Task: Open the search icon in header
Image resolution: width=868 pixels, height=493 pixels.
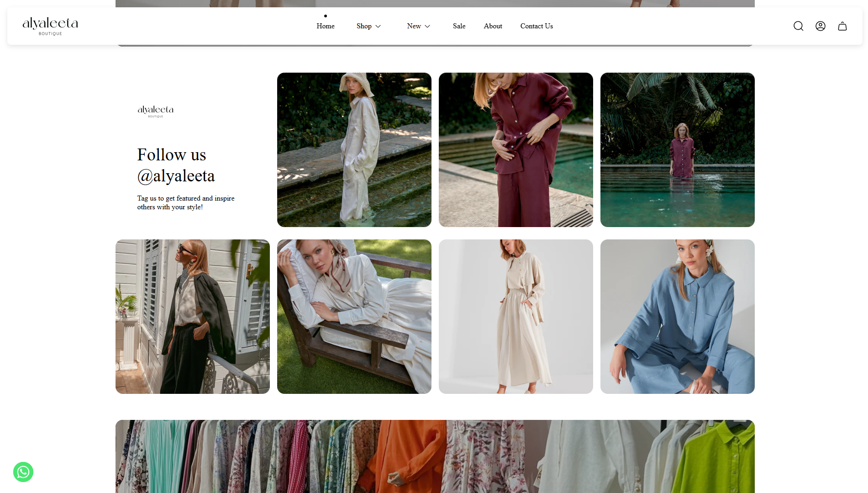Action: pos(798,26)
